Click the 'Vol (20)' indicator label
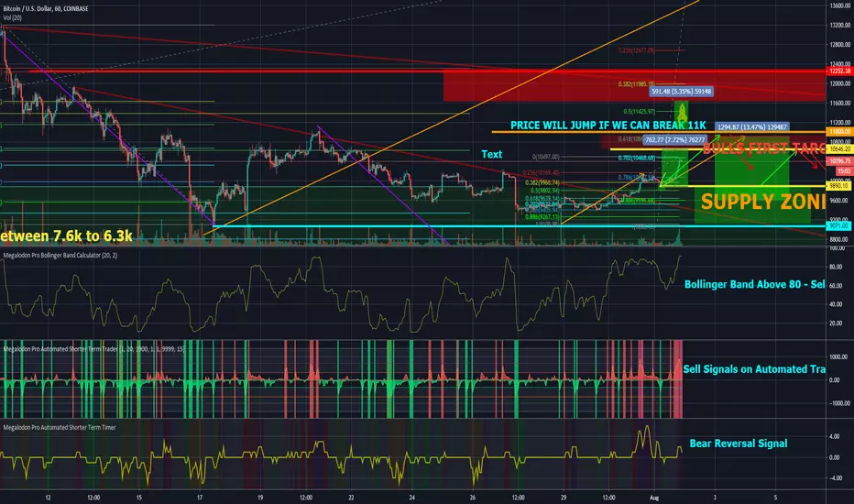Screen dimensions: 854x504 pos(13,18)
